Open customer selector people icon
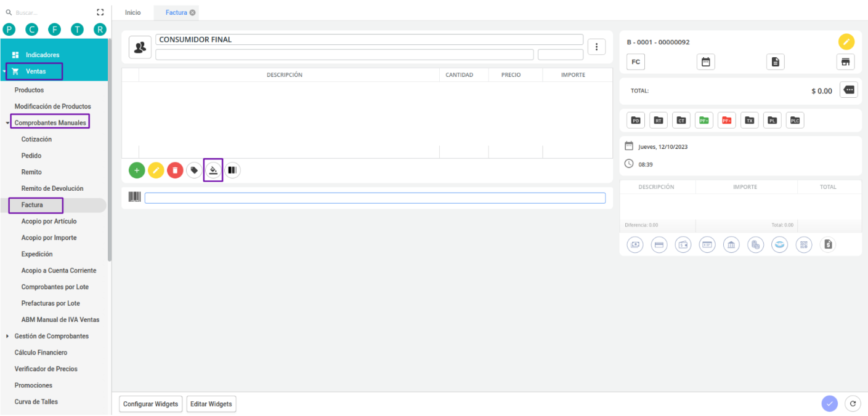 [x=140, y=47]
